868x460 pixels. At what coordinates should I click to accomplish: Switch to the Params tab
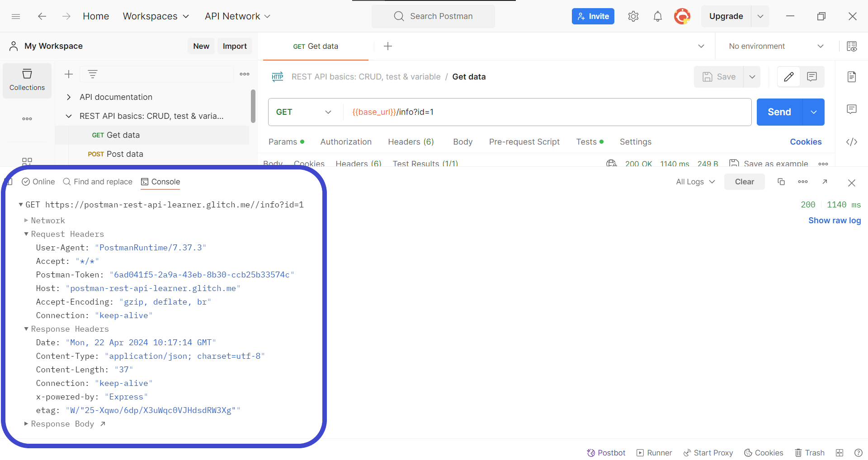(286, 142)
